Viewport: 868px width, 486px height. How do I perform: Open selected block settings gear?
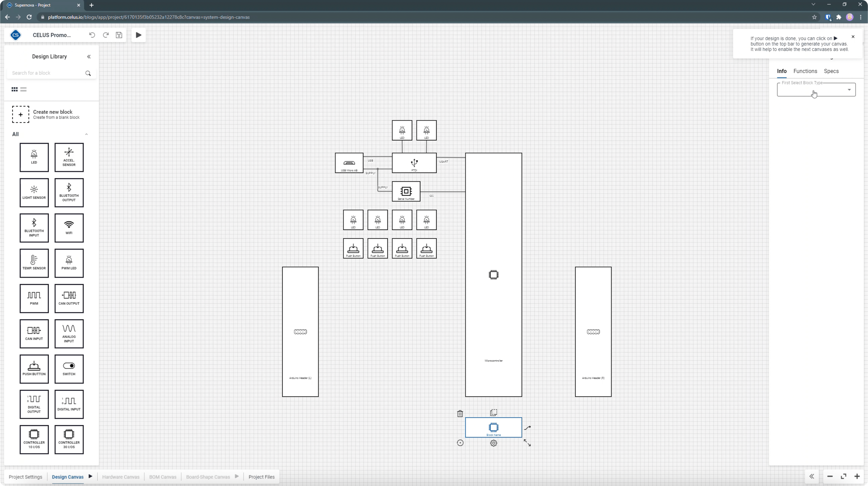point(494,443)
